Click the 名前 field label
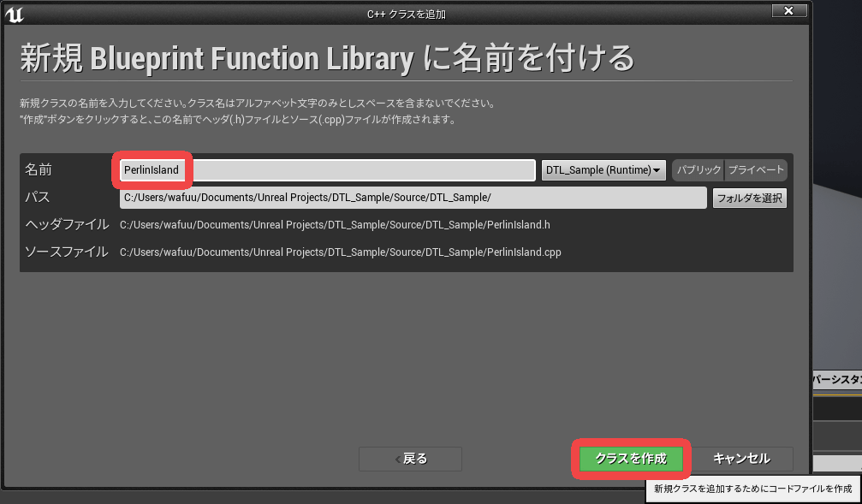This screenshot has height=504, width=862. [x=39, y=170]
